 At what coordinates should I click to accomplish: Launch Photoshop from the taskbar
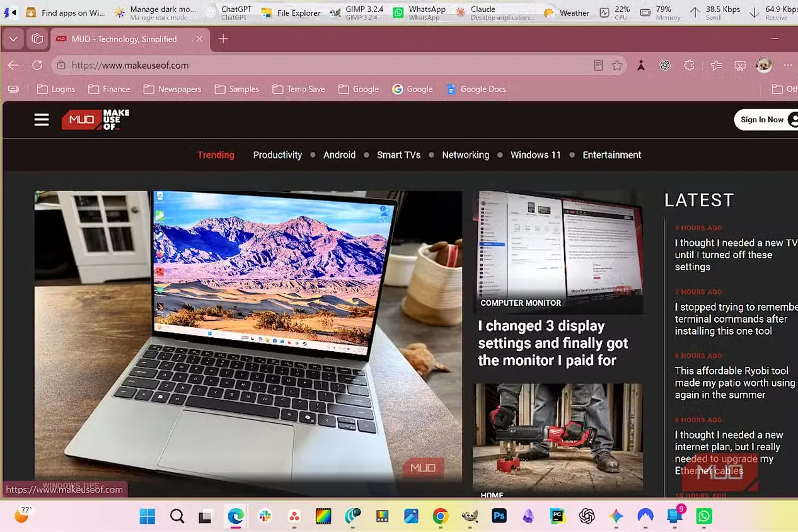pyautogui.click(x=499, y=516)
